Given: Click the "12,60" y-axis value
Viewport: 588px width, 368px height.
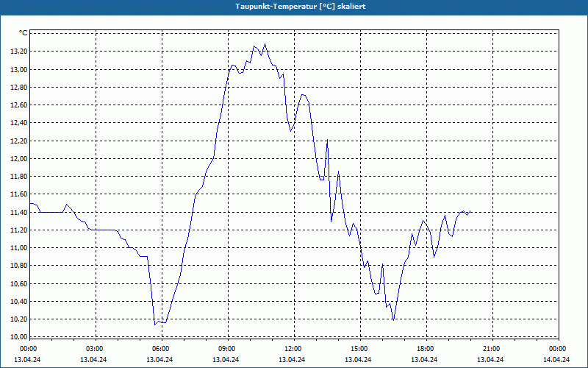Looking at the screenshot, I should pos(18,105).
